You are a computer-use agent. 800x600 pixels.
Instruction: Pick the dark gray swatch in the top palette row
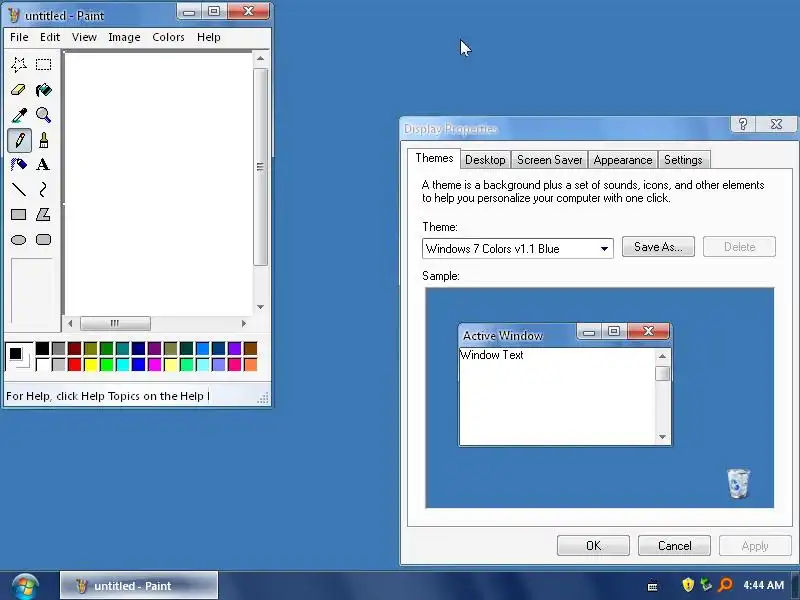pos(59,348)
